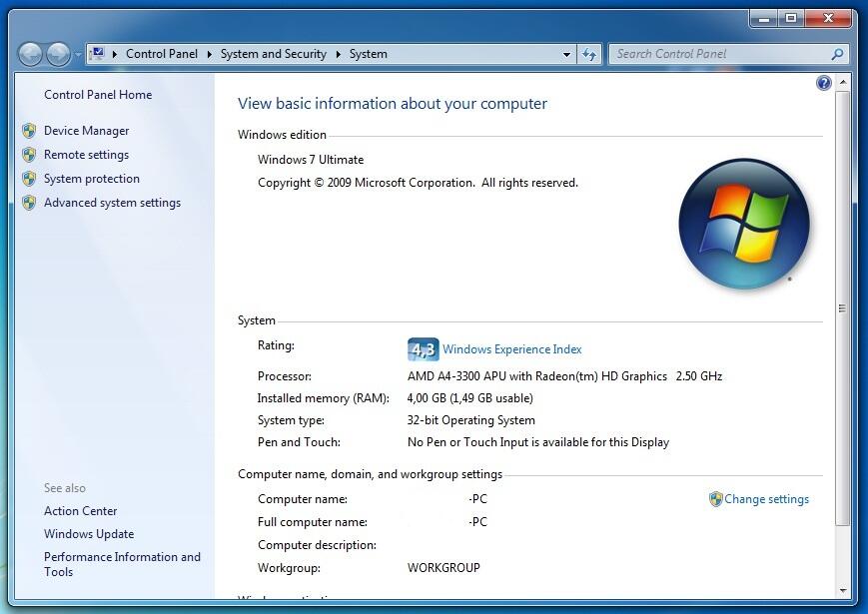Click the Back navigation arrow button
This screenshot has height=614, width=868.
point(30,54)
